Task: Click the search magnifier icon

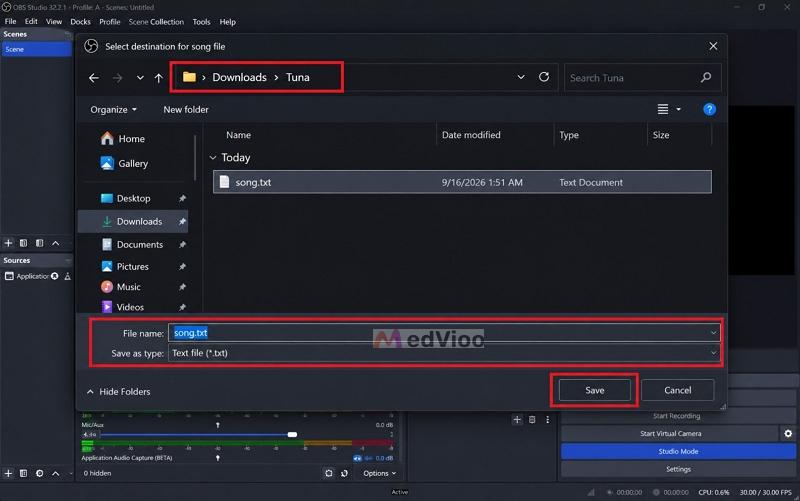Action: pos(706,78)
